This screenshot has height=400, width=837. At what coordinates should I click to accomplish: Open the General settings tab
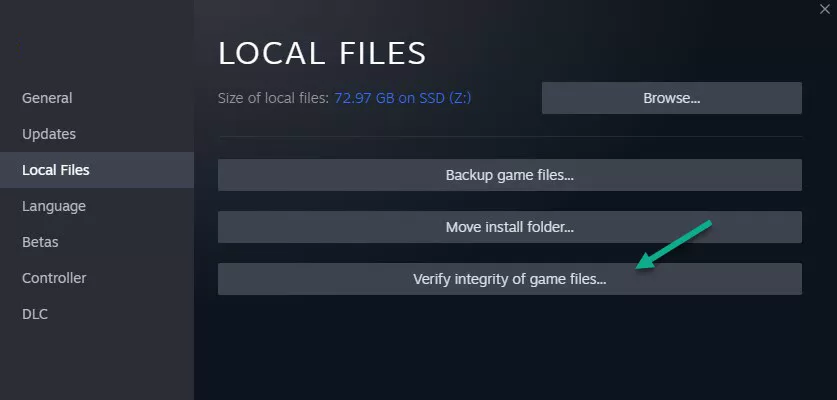click(47, 98)
